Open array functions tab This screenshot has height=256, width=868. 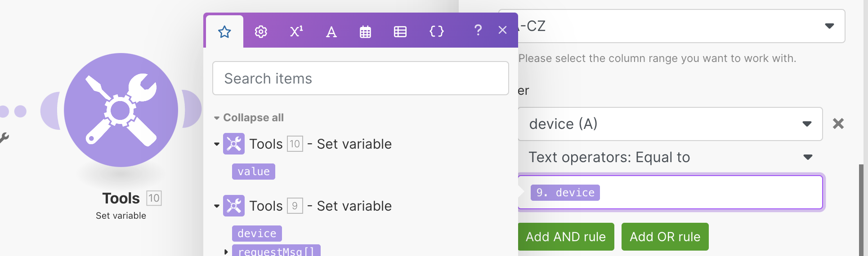coord(400,32)
